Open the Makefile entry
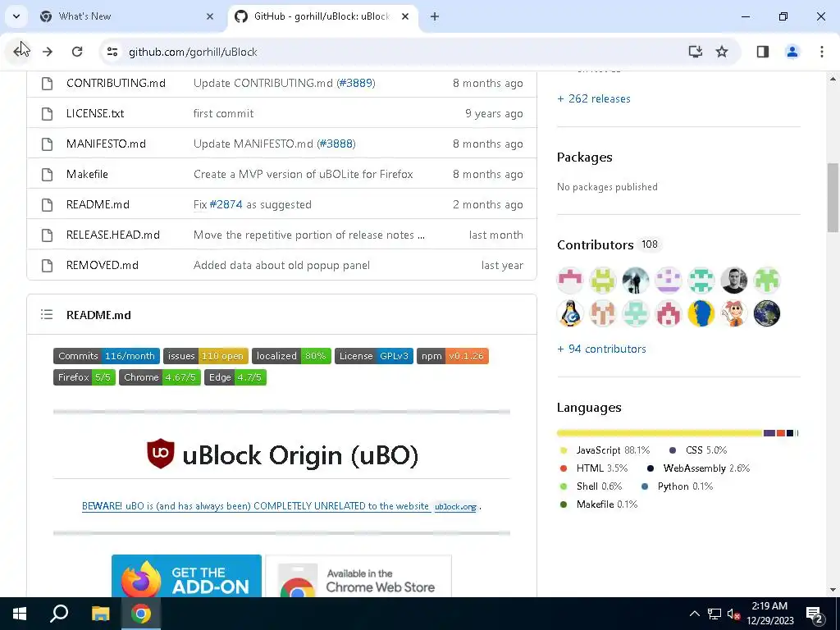The image size is (840, 630). (x=87, y=174)
